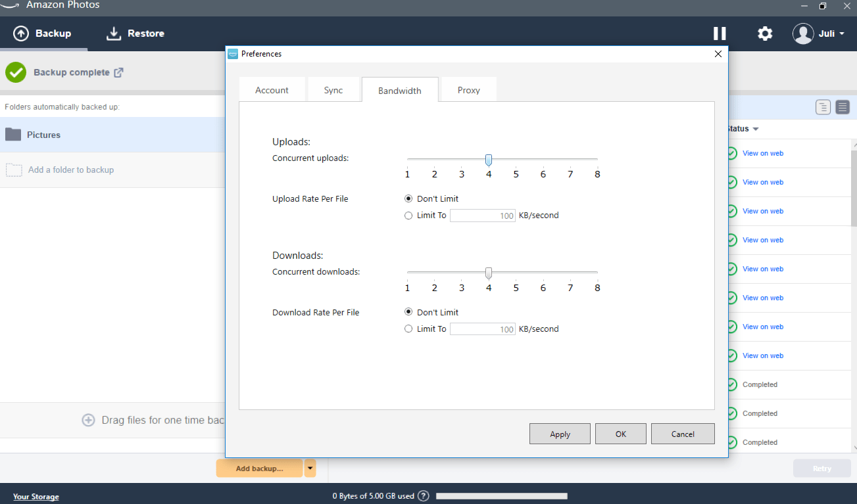Click the upload limit KB/second input field

pyautogui.click(x=483, y=216)
